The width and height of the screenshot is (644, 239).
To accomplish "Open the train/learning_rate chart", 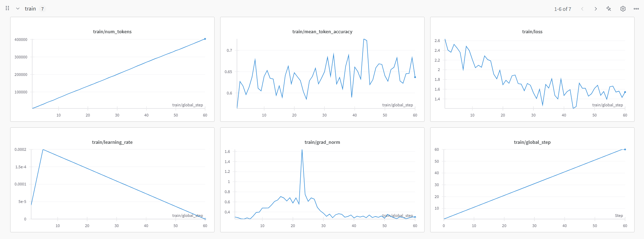I will (x=112, y=180).
